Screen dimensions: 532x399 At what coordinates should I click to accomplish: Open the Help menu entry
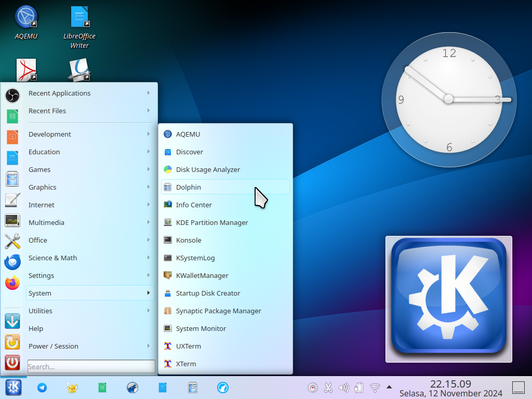[90, 328]
